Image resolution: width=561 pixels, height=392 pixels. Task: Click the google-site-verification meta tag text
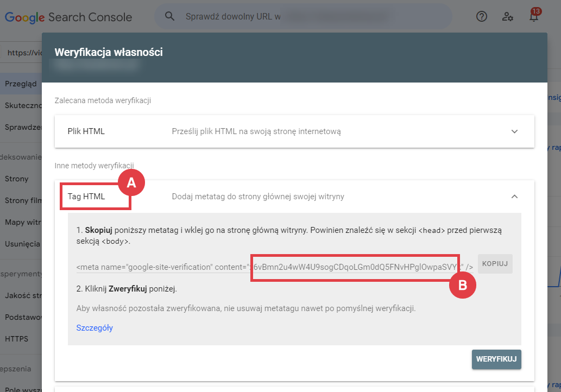pos(274,267)
